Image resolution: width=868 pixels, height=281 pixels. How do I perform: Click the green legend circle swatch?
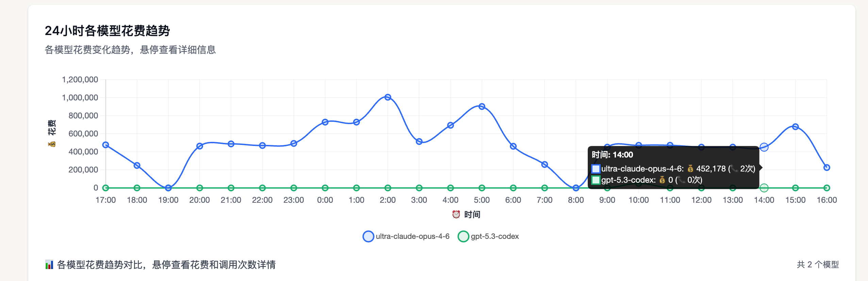click(x=463, y=236)
